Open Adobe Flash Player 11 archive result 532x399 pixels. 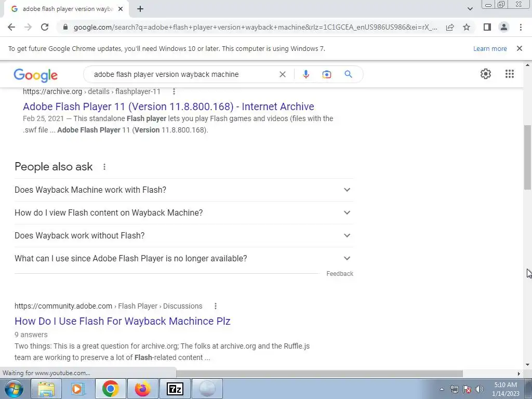click(168, 107)
